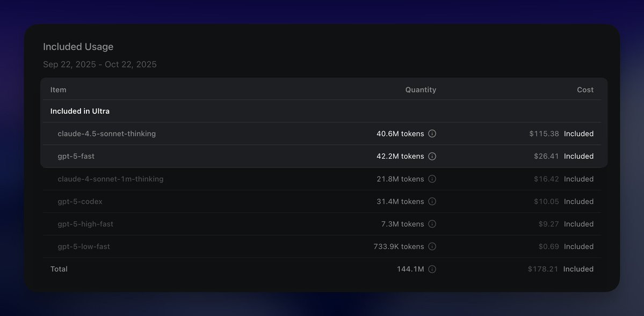Click the 31.4M tokens quantity

400,202
